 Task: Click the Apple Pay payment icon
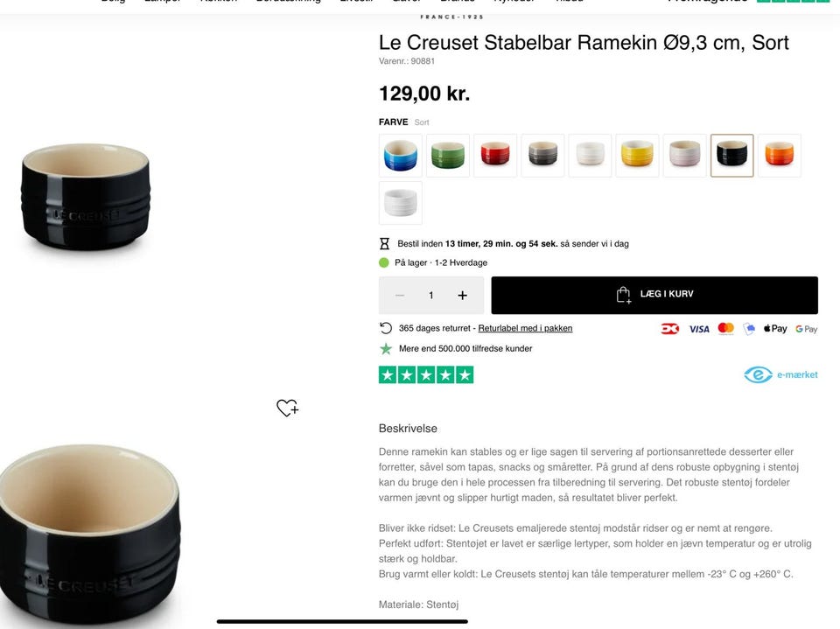[x=775, y=328]
